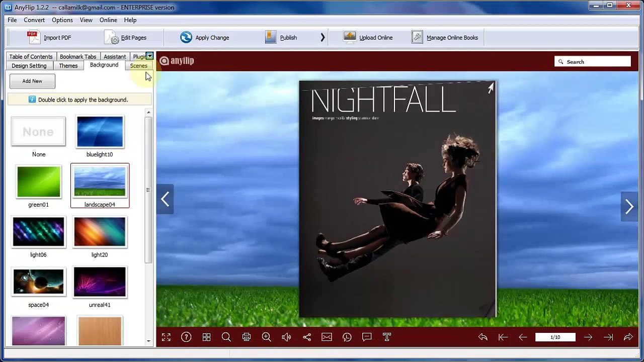
Task: Click the Search field in viewer header
Action: click(593, 61)
